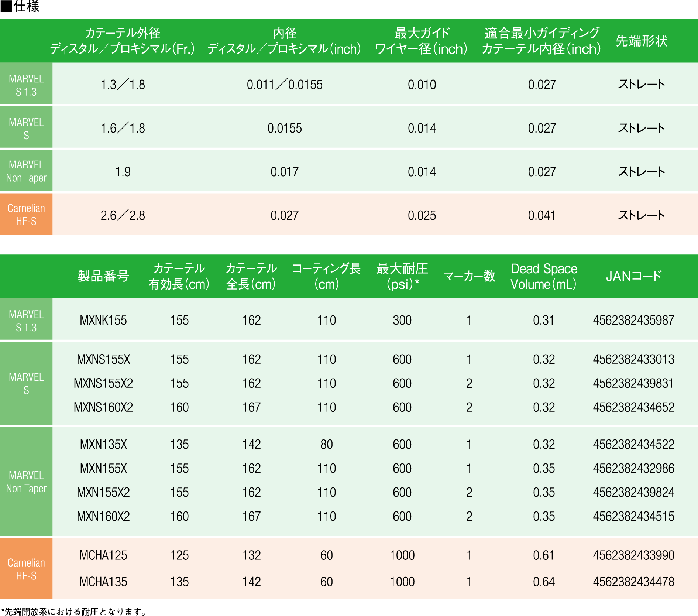This screenshot has width=698, height=616.
Task: Select product number 'MXN155X2'
Action: (103, 492)
